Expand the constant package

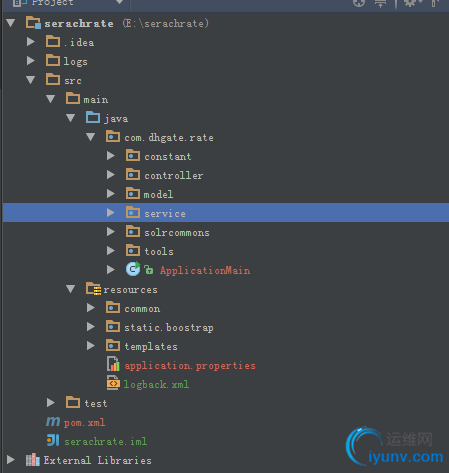coord(111,156)
